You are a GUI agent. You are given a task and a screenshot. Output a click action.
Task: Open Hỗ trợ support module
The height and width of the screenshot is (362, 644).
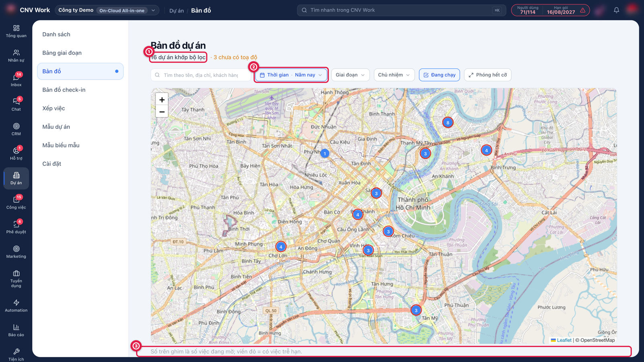click(16, 154)
